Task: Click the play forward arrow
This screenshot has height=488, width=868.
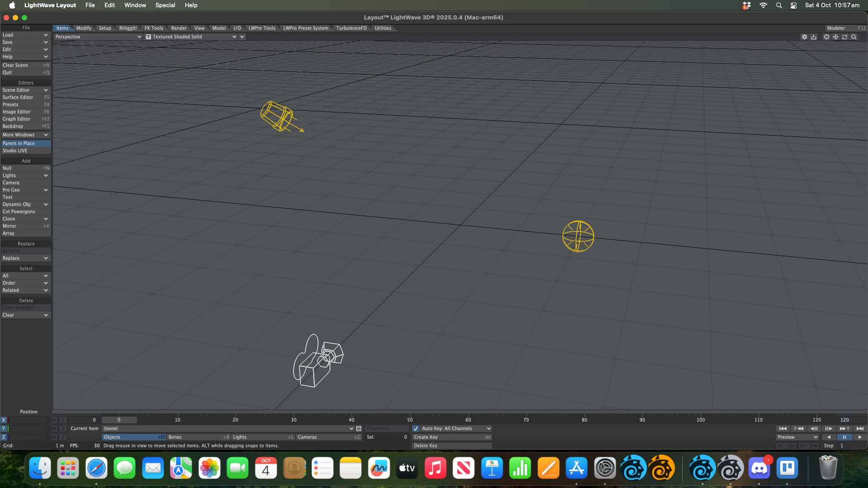Action: [x=860, y=437]
